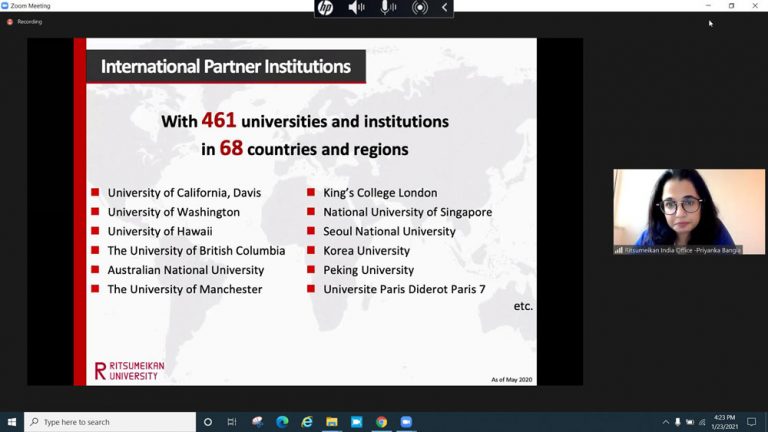Collapse the HP audio bar arrow

tap(444, 7)
